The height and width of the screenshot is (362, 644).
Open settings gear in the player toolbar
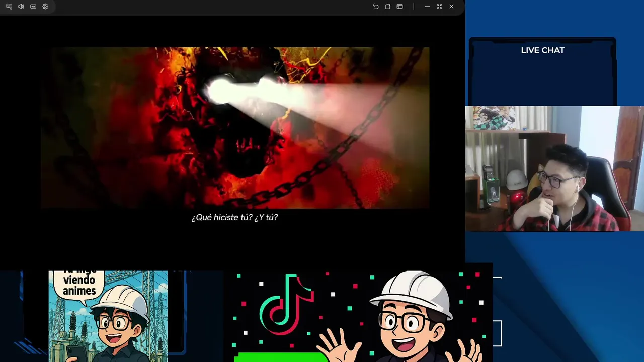pyautogui.click(x=45, y=7)
